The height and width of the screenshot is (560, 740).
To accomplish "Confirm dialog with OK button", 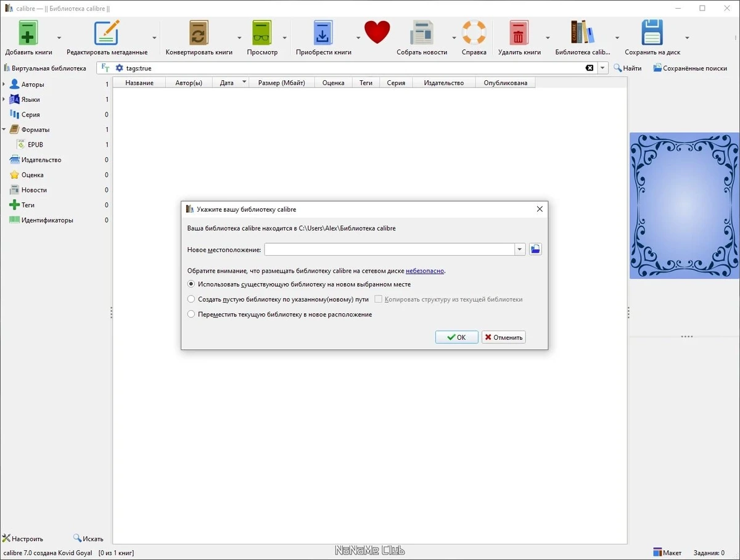I will click(456, 337).
